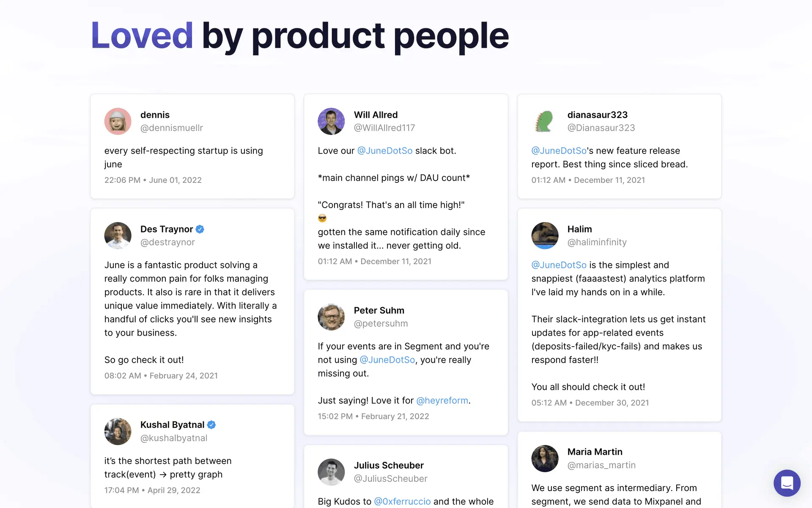Open @JuneDotSo mention in dianasaur323's tweet
The height and width of the screenshot is (508, 812).
click(559, 151)
